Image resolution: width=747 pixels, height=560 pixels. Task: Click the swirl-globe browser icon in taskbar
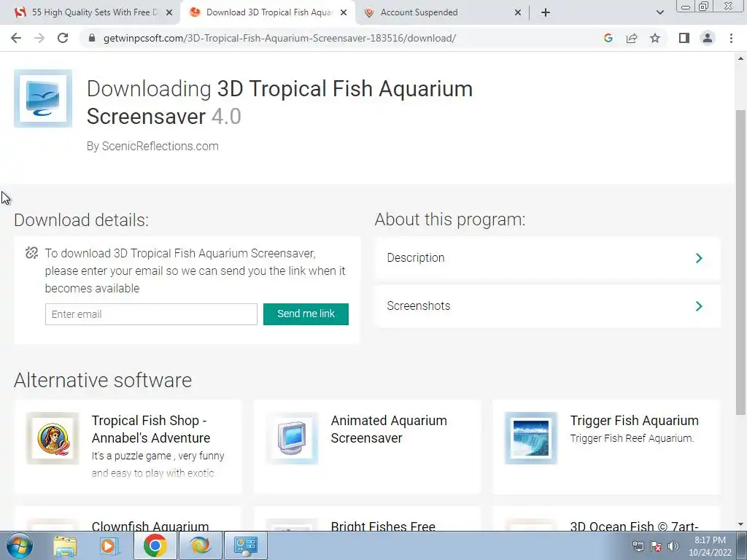(x=200, y=545)
